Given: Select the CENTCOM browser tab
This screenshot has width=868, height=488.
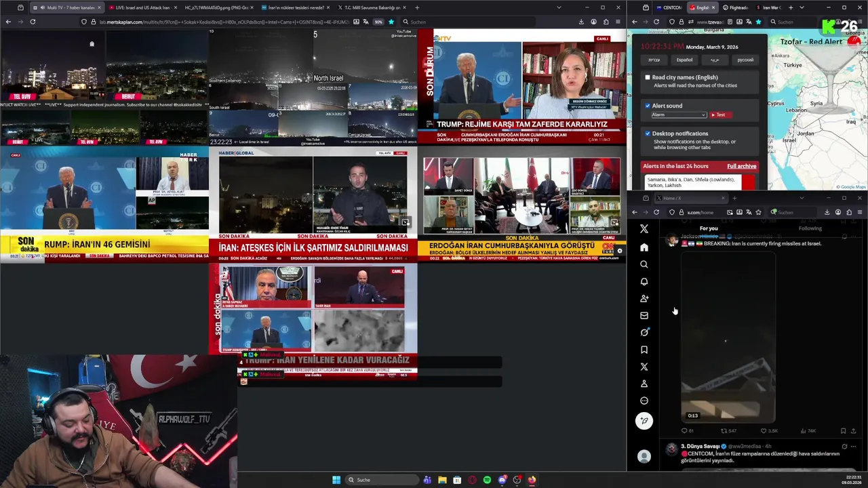Looking at the screenshot, I should 668,7.
